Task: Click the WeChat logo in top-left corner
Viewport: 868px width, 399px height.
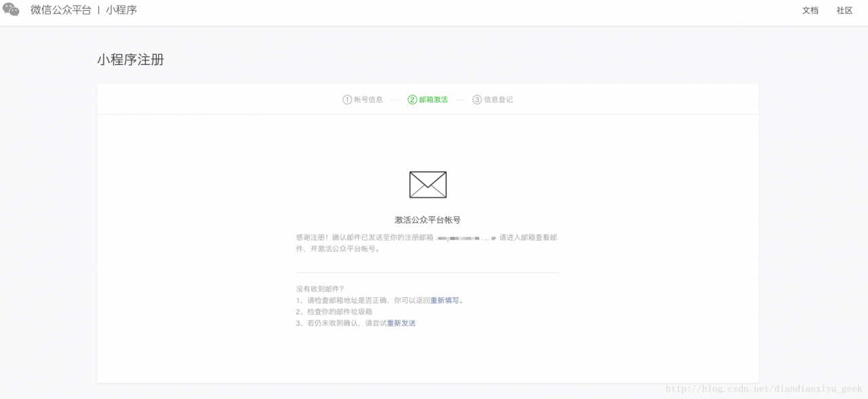Action: point(11,11)
